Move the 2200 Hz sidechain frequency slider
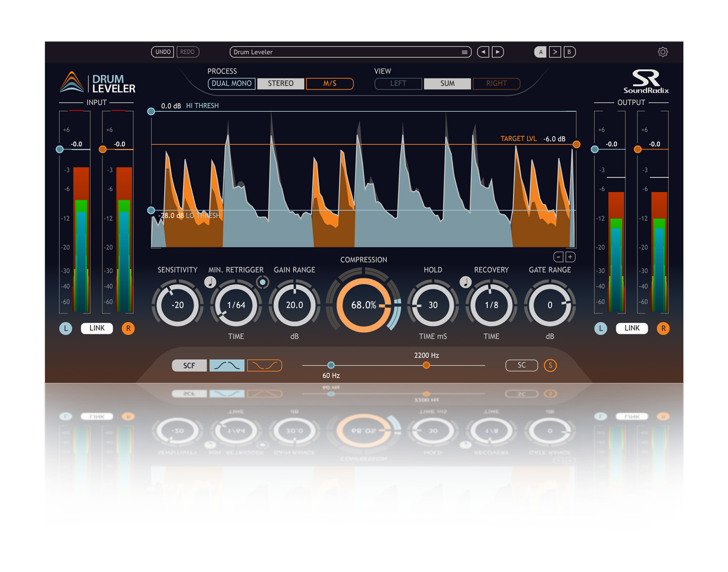Image resolution: width=728 pixels, height=572 pixels. click(x=426, y=365)
